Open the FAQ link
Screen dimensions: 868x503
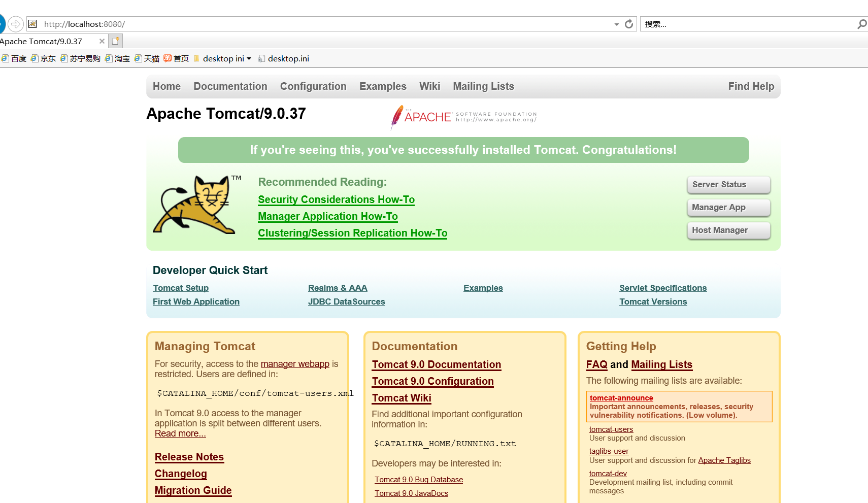[x=597, y=364]
